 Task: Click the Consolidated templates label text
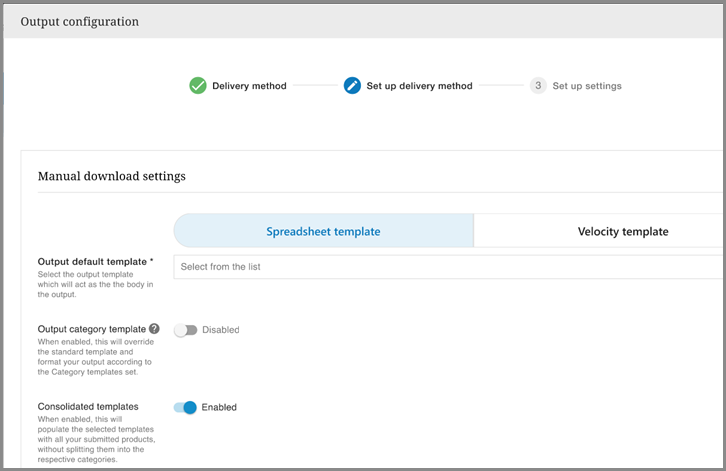coord(88,407)
